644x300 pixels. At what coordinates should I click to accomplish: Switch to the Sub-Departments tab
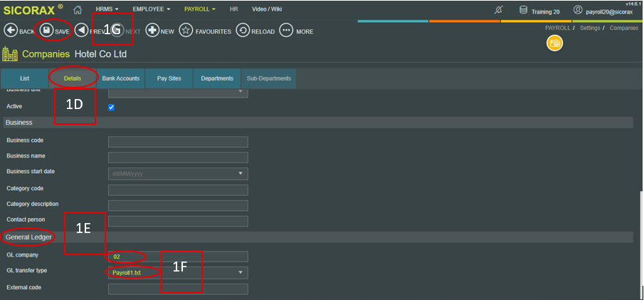coord(268,78)
